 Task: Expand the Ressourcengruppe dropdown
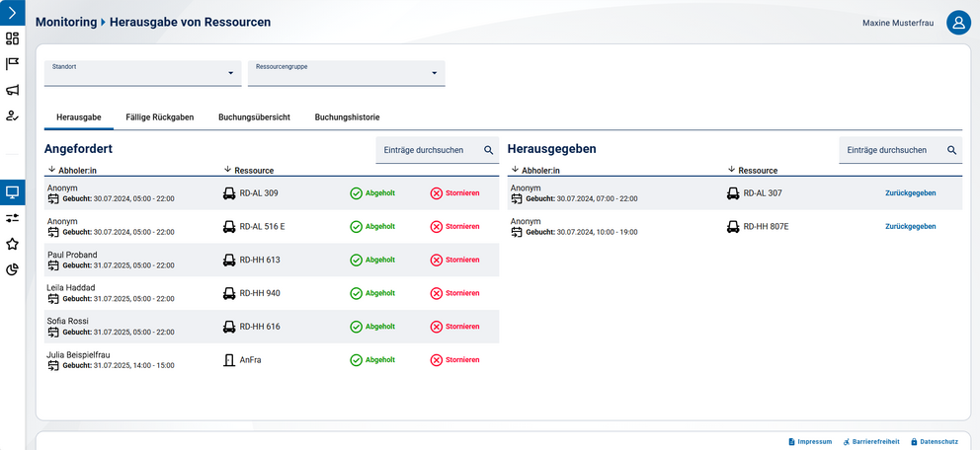tap(346, 72)
